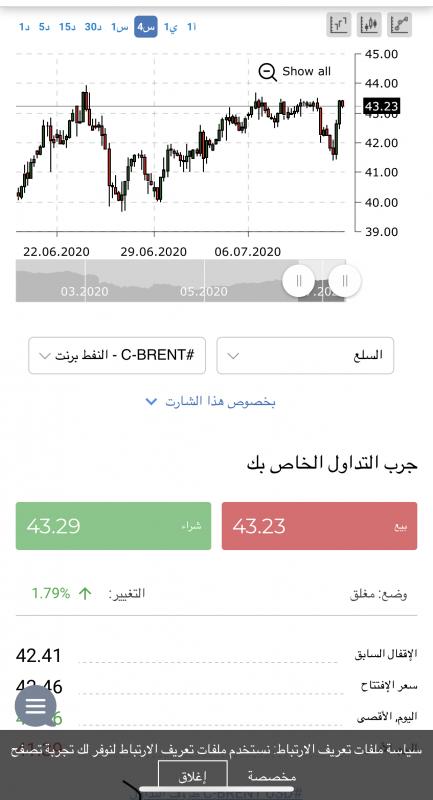This screenshot has width=433, height=800.
Task: Switch to the line chart type icon
Action: pyautogui.click(x=399, y=24)
